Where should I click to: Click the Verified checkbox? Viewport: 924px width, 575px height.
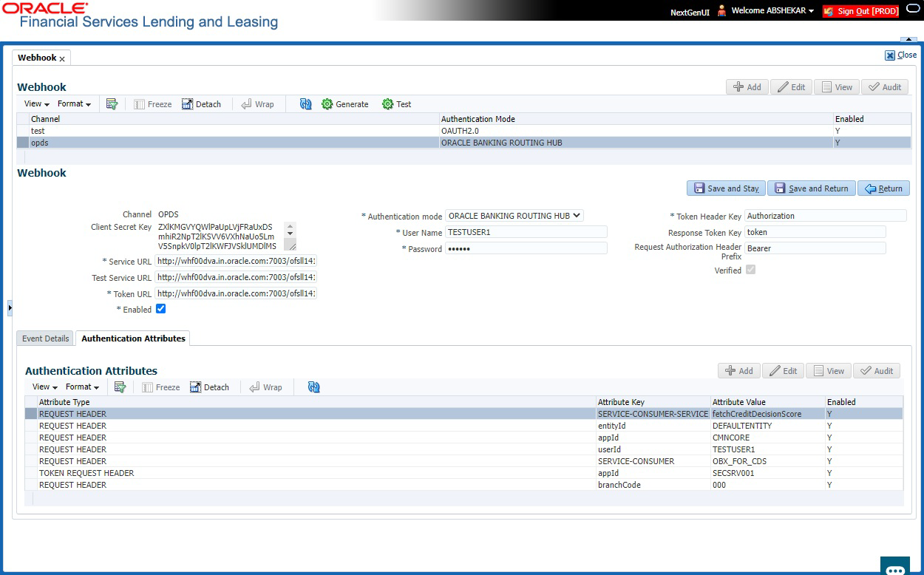[751, 270]
